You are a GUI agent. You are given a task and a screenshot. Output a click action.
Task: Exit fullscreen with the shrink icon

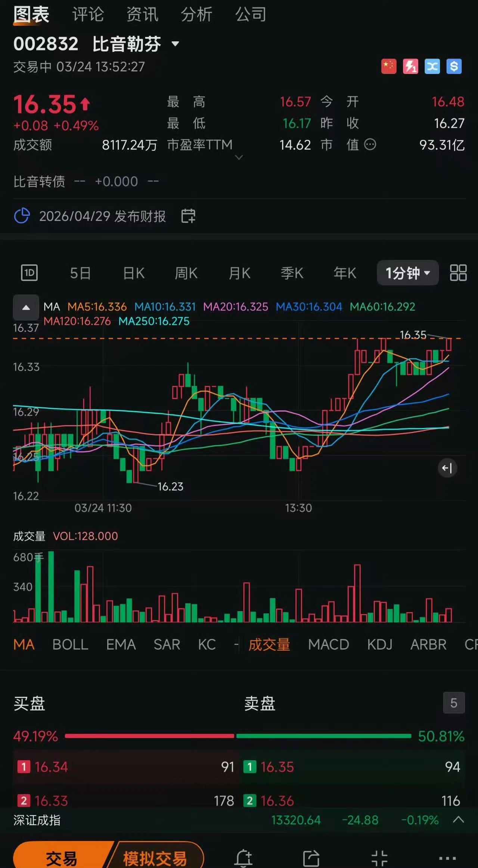(x=379, y=858)
